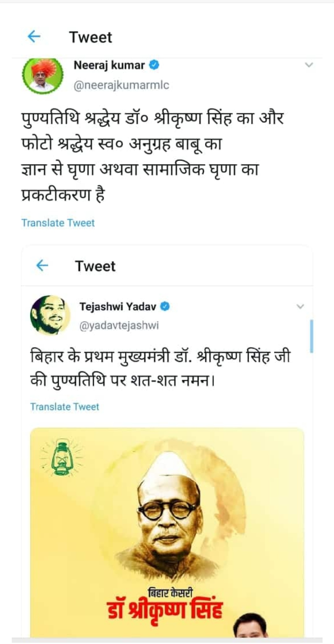
Task: Click Translate Tweet under Tejashwi's post
Action: tap(65, 407)
